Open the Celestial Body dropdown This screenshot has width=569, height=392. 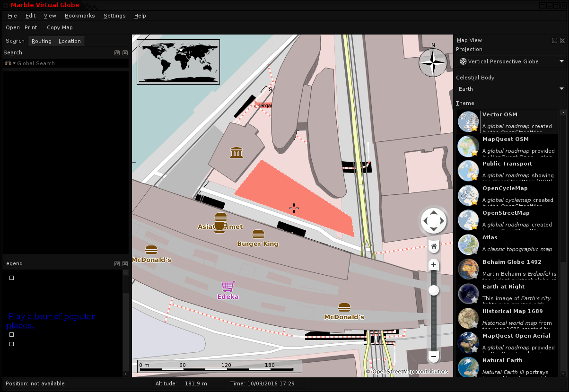511,89
